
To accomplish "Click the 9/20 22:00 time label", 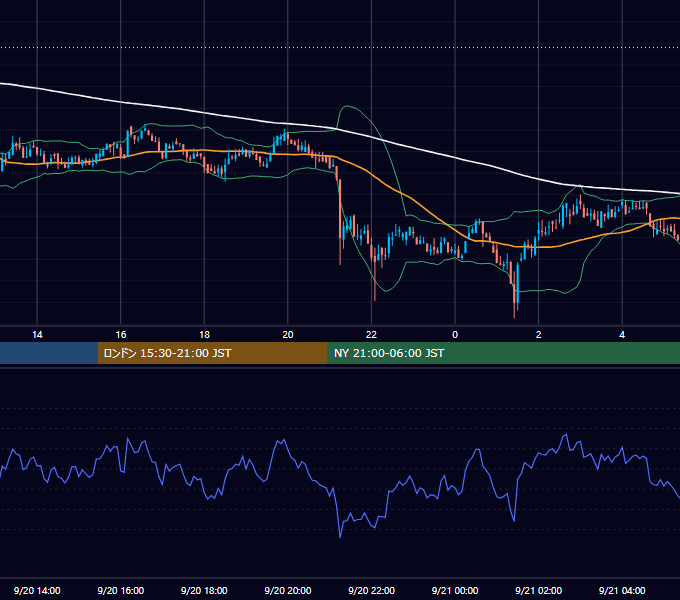I will 372,590.
